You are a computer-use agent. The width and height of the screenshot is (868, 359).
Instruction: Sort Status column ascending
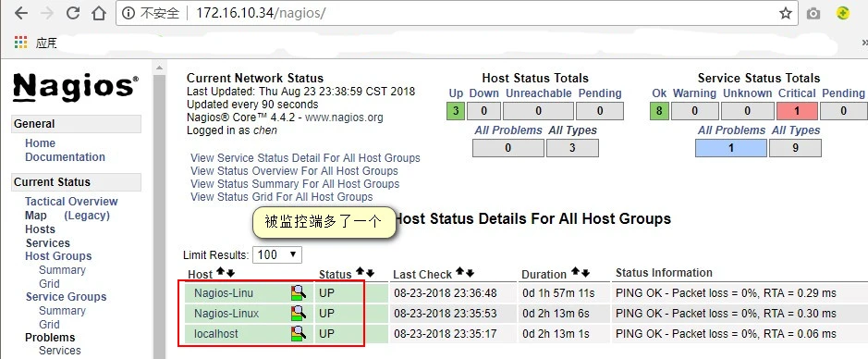[x=360, y=272]
